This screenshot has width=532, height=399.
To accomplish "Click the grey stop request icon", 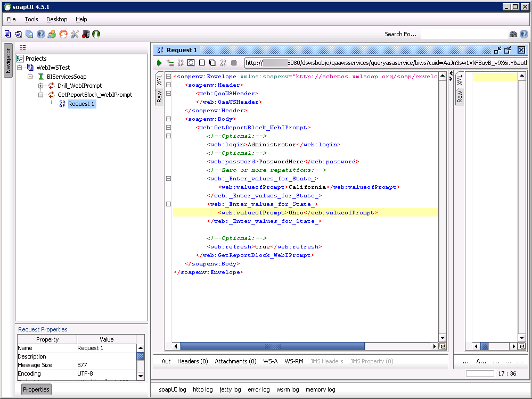I will [x=234, y=63].
